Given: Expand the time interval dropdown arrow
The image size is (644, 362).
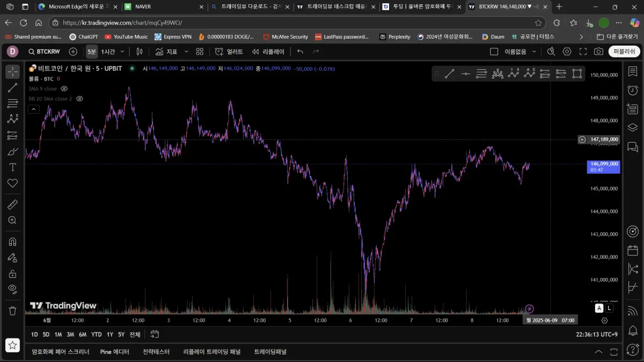Looking at the screenshot, I should click(x=122, y=51).
